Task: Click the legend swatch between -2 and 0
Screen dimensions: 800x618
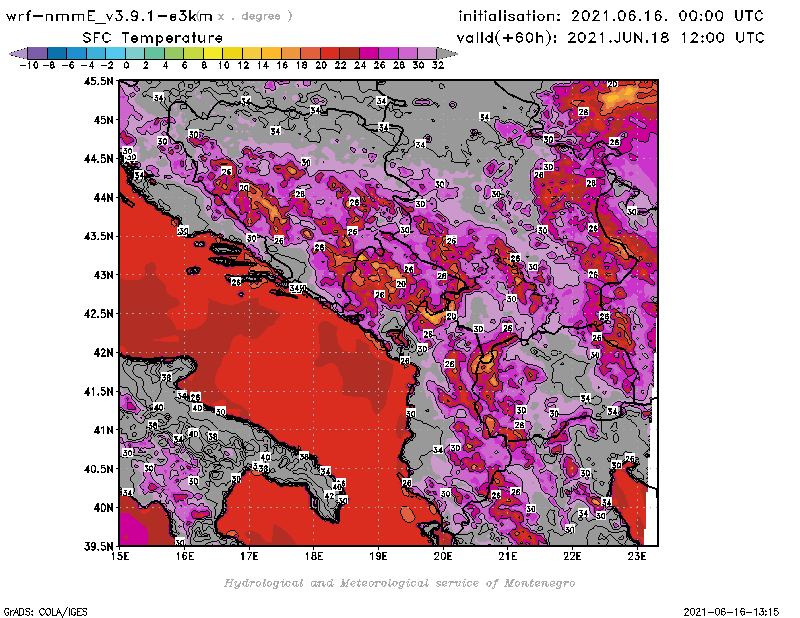Action: point(115,53)
